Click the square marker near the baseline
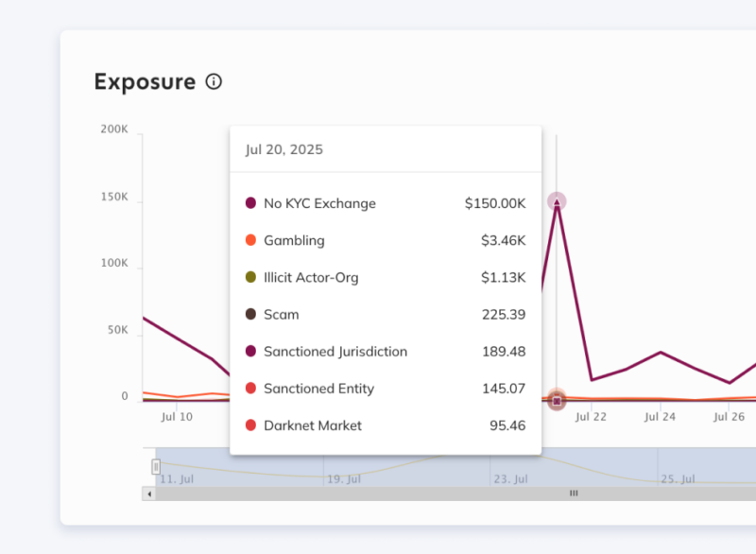 (x=557, y=400)
